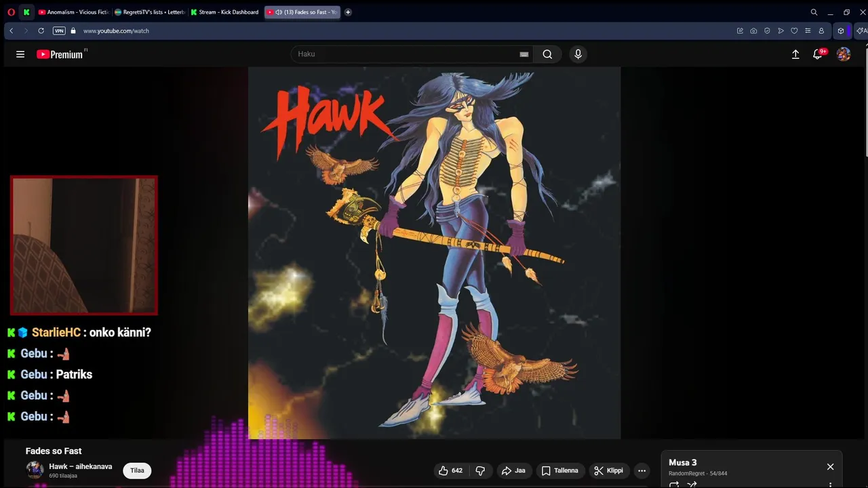
Task: Like the video showing 642 likes
Action: [450, 470]
